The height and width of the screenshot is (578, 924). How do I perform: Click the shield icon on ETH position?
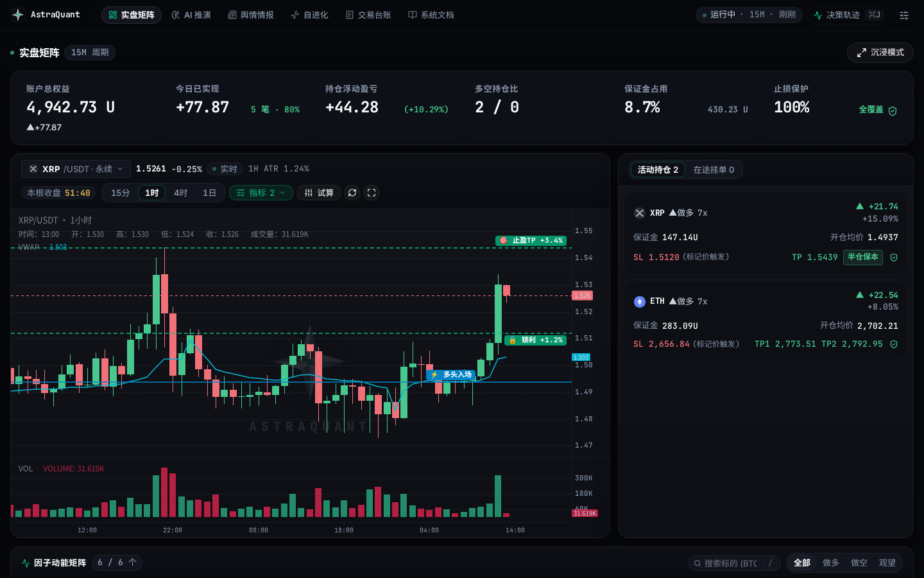[x=894, y=345]
